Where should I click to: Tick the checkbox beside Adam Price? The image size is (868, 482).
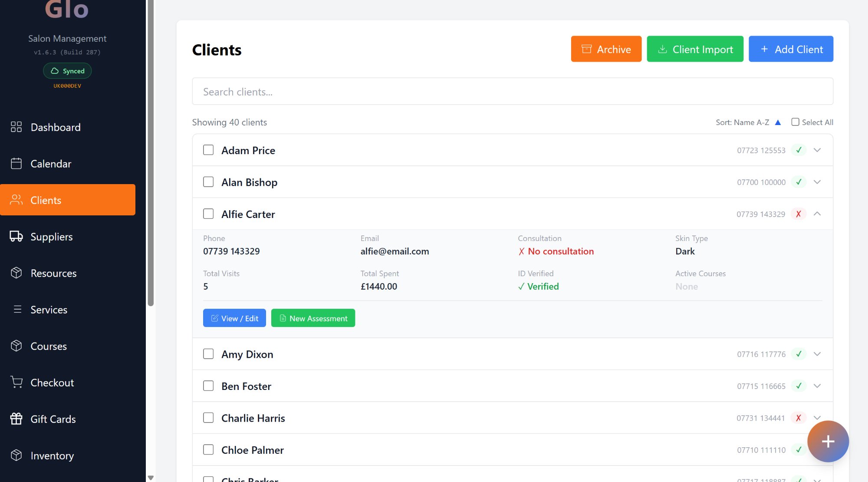point(208,150)
